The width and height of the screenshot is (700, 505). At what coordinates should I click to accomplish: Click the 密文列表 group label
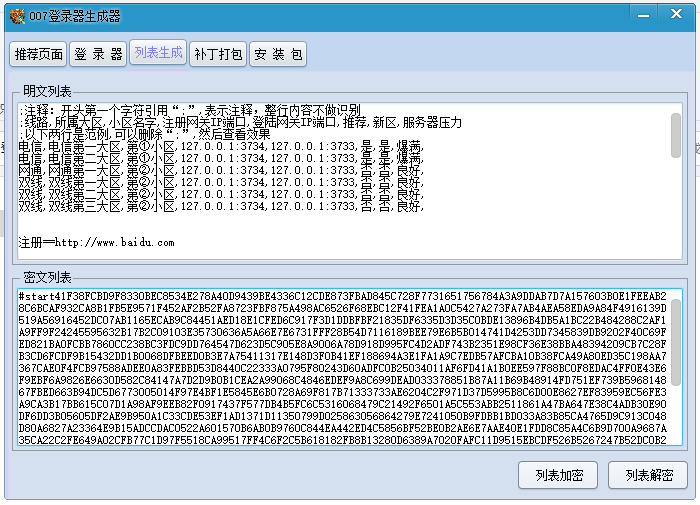(44, 277)
